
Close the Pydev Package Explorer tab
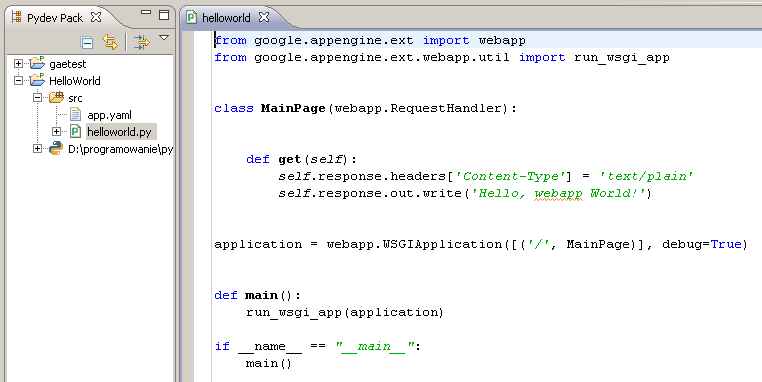point(96,17)
